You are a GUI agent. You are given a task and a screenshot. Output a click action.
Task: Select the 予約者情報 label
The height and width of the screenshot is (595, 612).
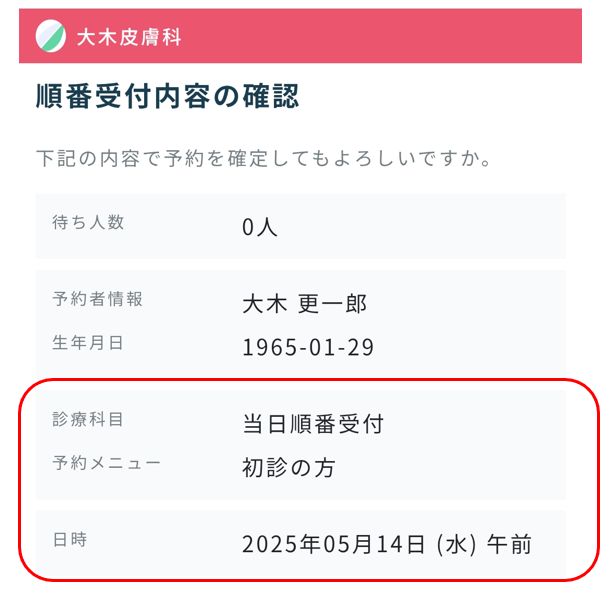point(98,299)
